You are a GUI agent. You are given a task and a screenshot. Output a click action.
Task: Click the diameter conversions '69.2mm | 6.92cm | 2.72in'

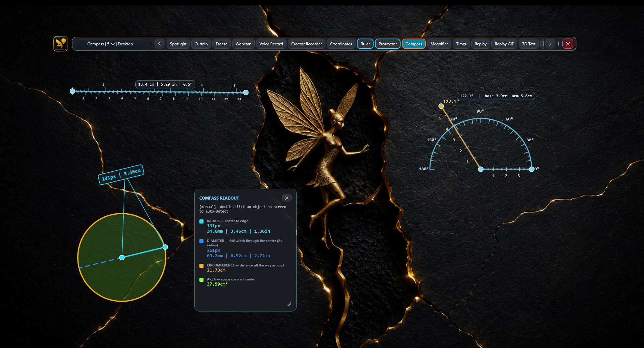click(238, 256)
